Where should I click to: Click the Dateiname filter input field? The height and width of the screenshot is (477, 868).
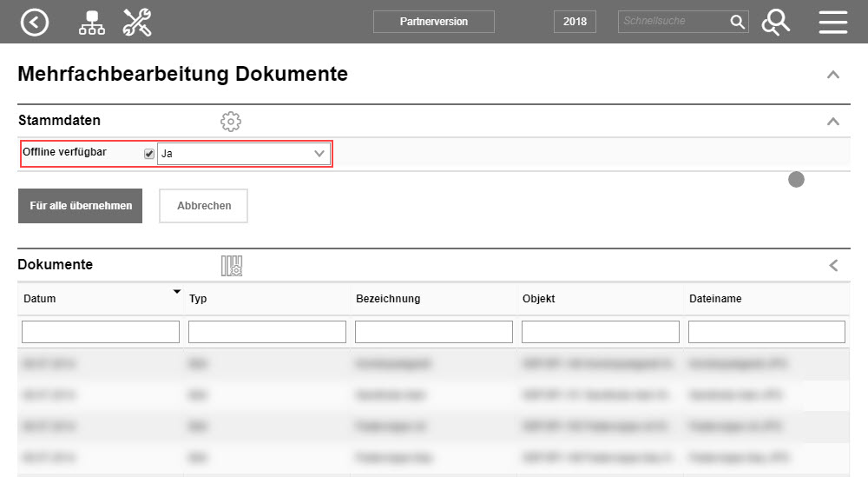click(x=766, y=332)
